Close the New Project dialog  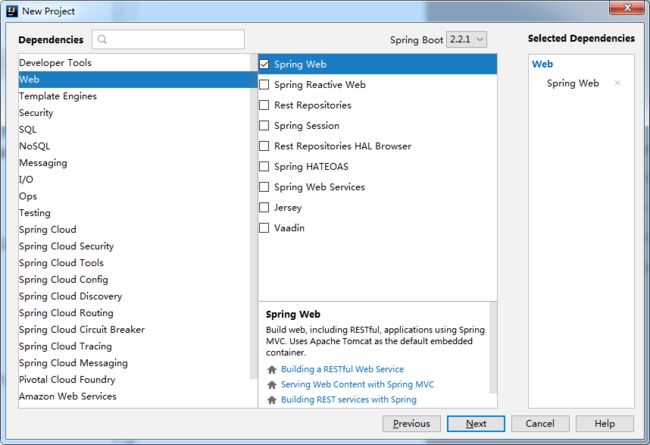(x=627, y=7)
